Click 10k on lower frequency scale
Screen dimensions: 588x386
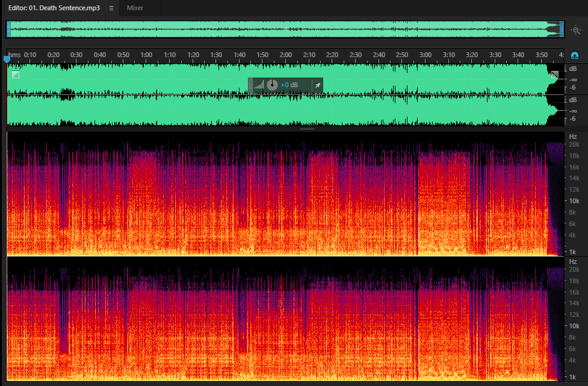574,326
